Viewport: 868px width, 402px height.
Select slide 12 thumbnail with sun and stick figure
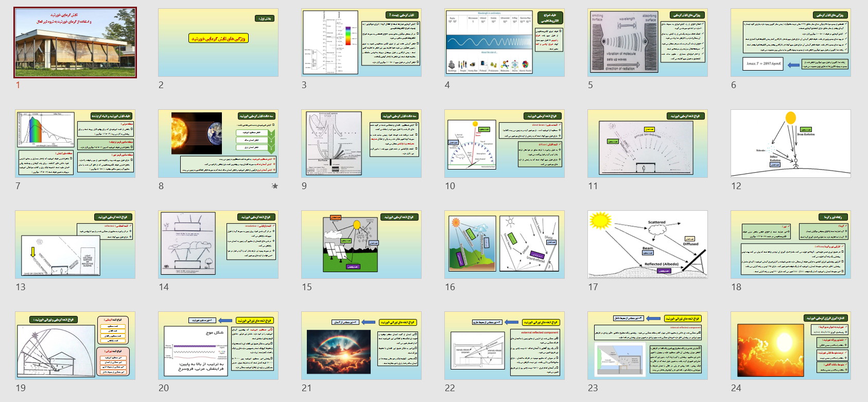click(791, 143)
